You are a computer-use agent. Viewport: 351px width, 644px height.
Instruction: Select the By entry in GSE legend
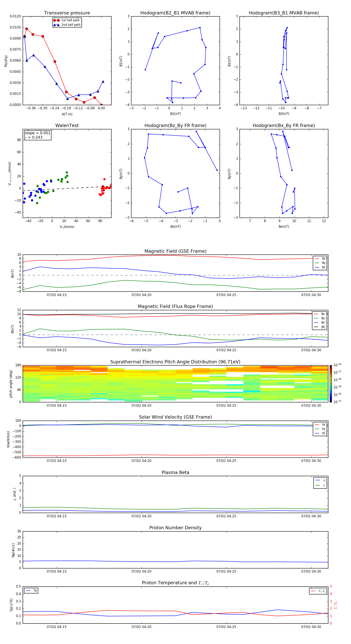click(x=320, y=263)
